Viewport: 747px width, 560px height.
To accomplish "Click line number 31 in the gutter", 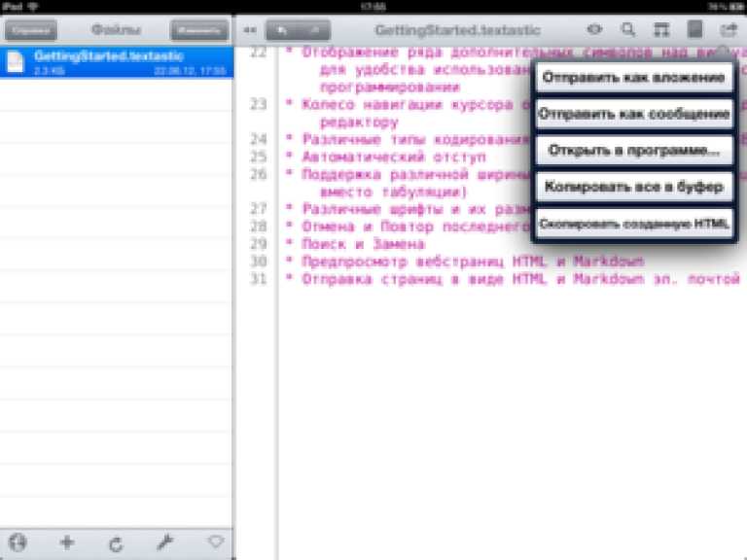I will click(x=258, y=279).
